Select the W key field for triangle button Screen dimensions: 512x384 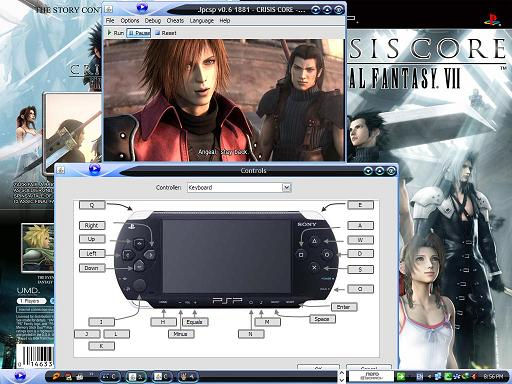click(x=360, y=240)
